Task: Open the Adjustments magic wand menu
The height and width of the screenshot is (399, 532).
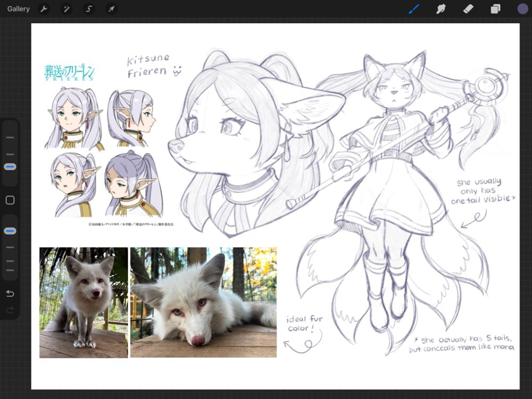Action: [x=66, y=9]
